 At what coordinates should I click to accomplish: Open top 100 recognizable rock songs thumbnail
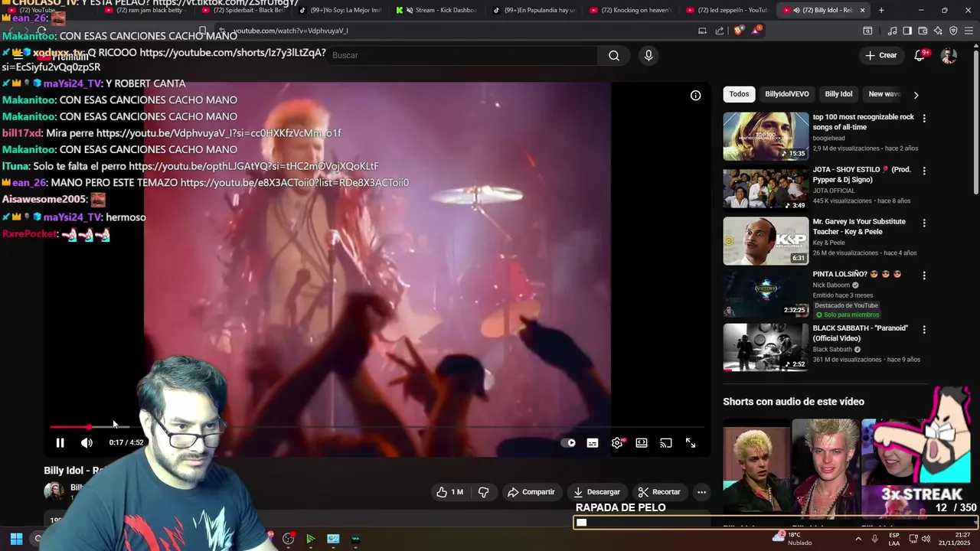pos(766,136)
